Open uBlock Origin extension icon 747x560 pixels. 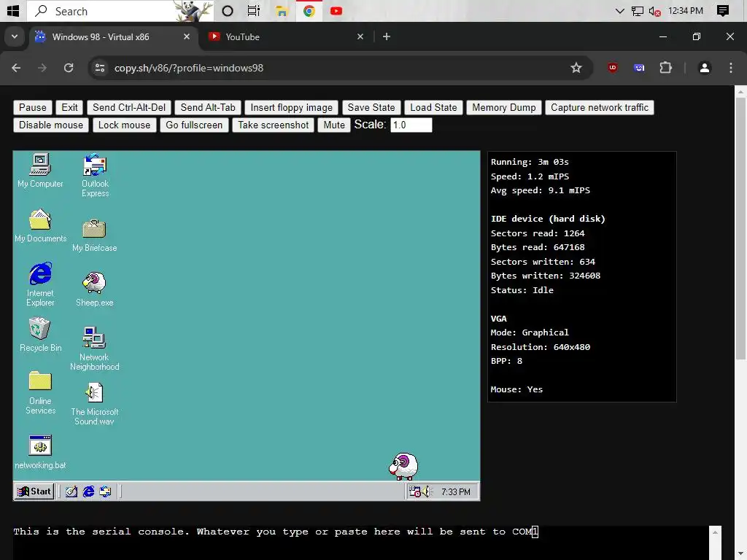tap(613, 68)
